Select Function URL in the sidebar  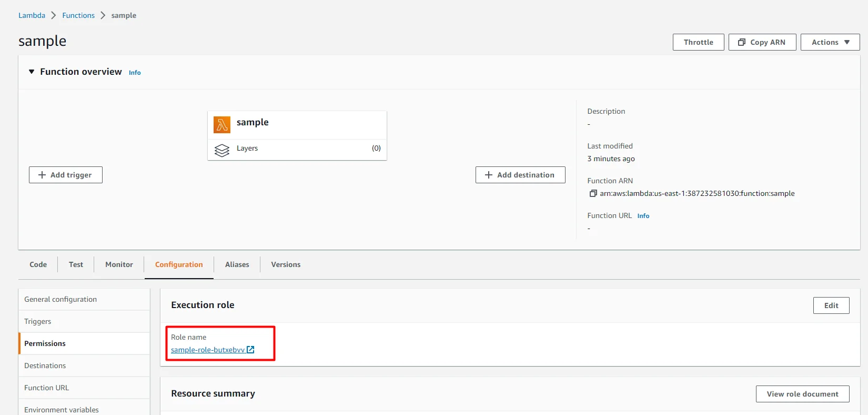pos(84,388)
